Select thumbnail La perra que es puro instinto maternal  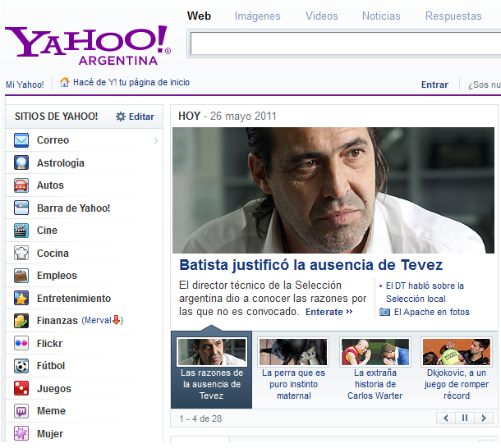[293, 370]
